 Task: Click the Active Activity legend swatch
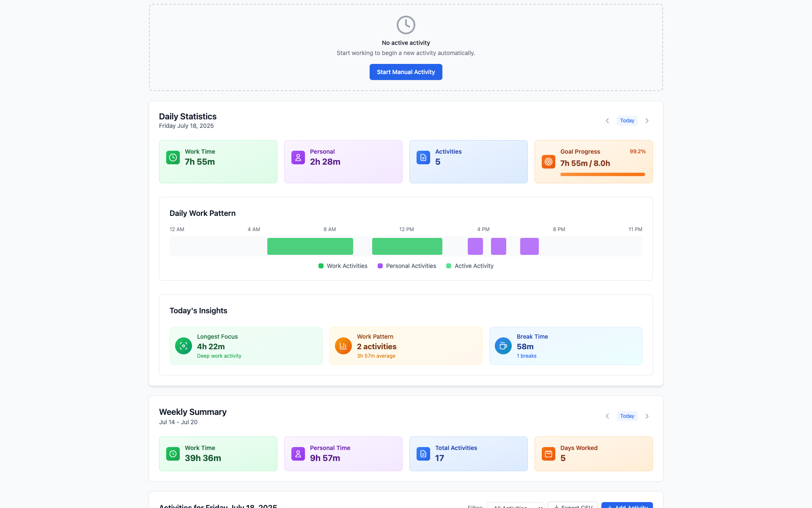click(x=449, y=266)
